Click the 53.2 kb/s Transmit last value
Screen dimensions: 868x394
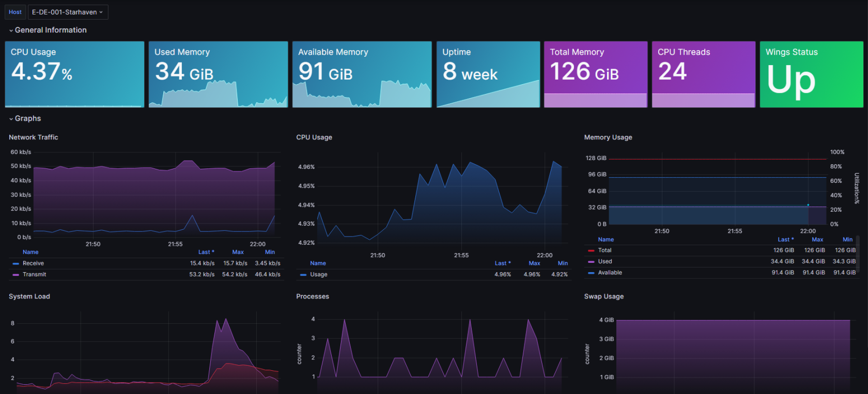pos(202,275)
